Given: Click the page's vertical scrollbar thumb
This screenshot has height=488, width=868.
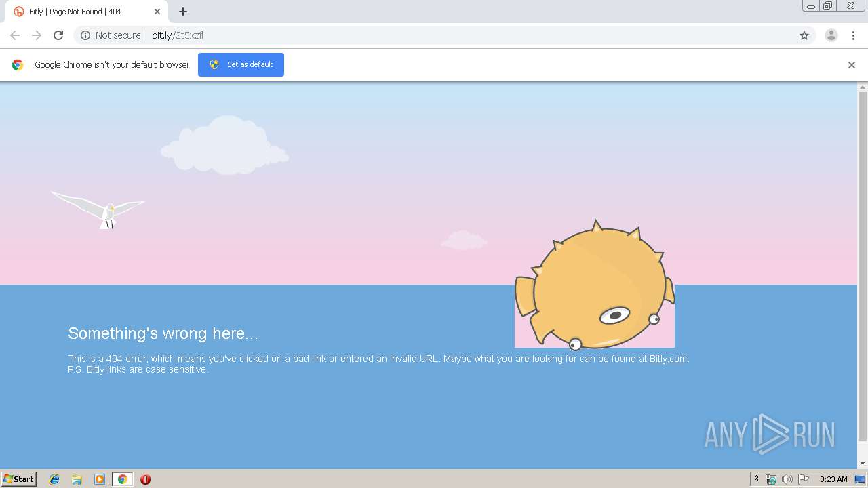Looking at the screenshot, I should click(863, 266).
